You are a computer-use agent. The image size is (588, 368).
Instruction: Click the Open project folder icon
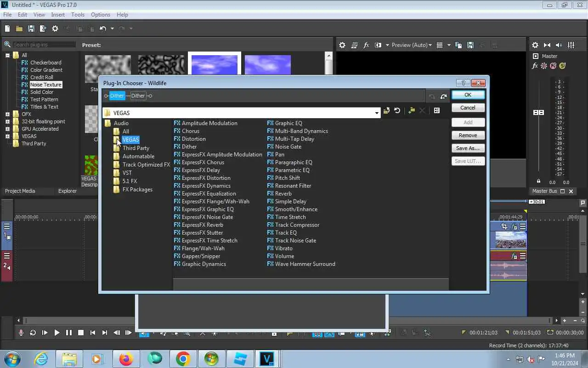click(x=19, y=29)
